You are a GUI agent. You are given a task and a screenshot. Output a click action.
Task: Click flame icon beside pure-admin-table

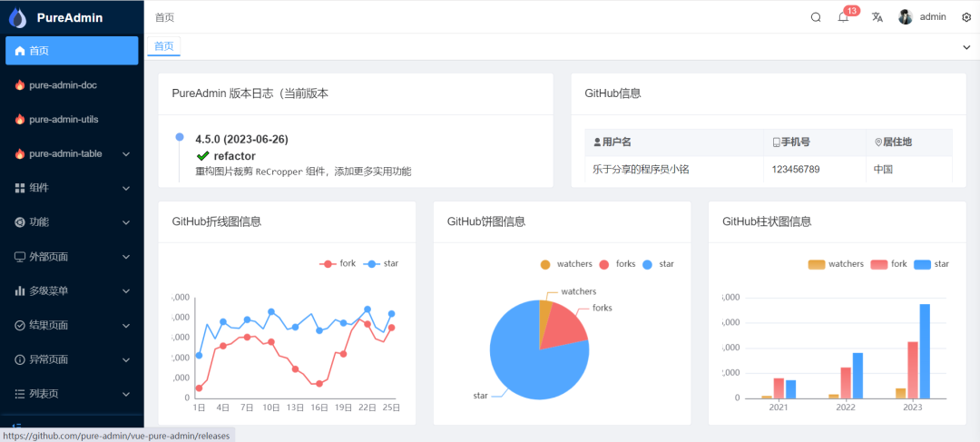coord(19,153)
